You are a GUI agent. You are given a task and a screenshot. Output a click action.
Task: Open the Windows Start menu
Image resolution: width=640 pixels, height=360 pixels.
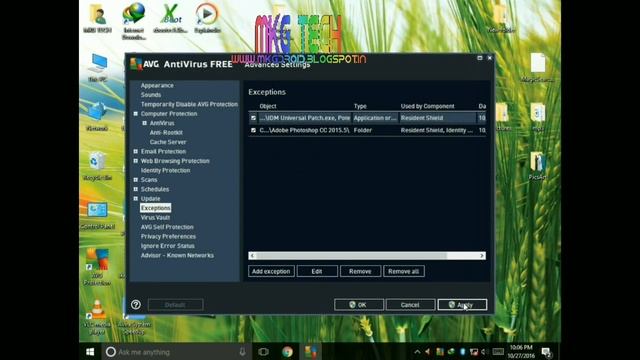pos(90,351)
